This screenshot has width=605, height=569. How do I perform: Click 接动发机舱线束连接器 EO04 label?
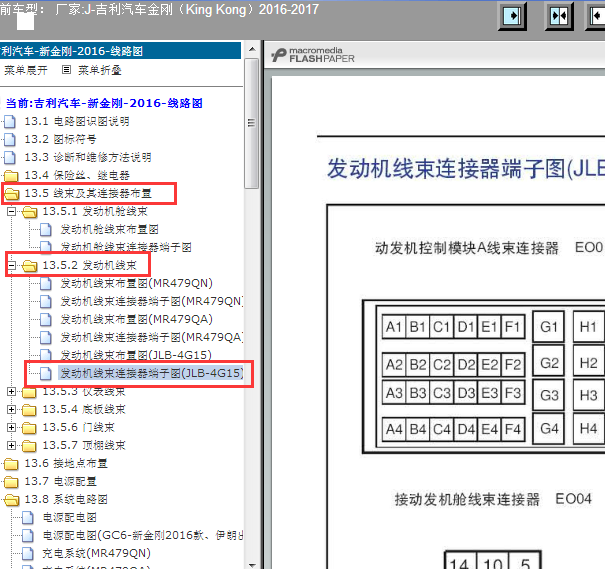(493, 499)
